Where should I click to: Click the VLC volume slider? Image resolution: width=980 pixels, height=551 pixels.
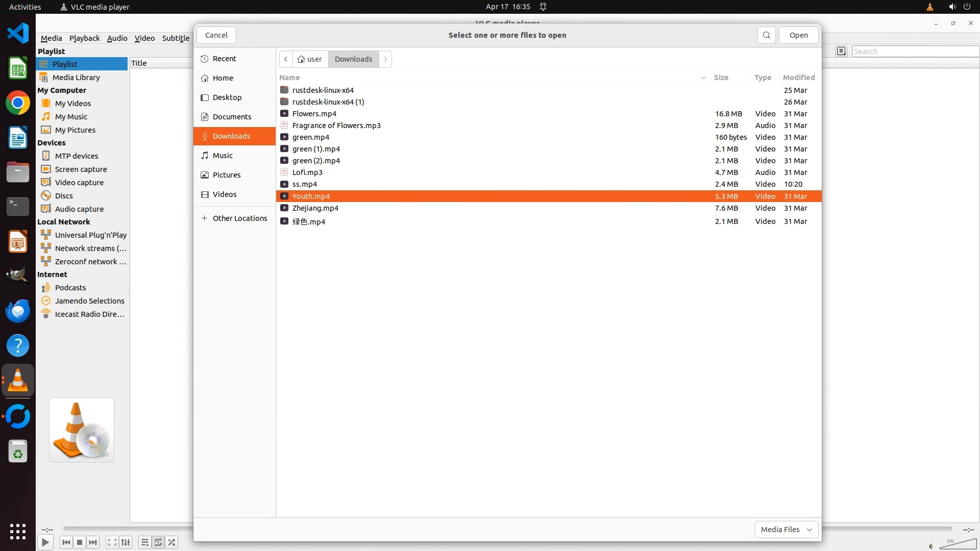tap(957, 545)
